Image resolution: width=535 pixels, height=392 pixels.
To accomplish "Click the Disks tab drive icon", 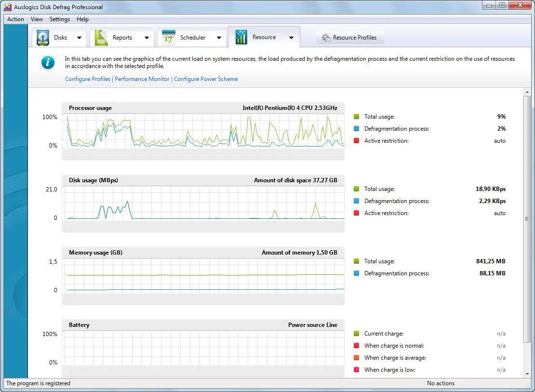I will [44, 38].
